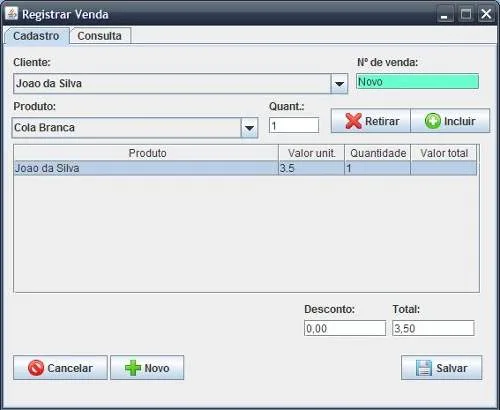This screenshot has height=410, width=500.
Task: Click the Total field showing 3,50
Action: [433, 328]
